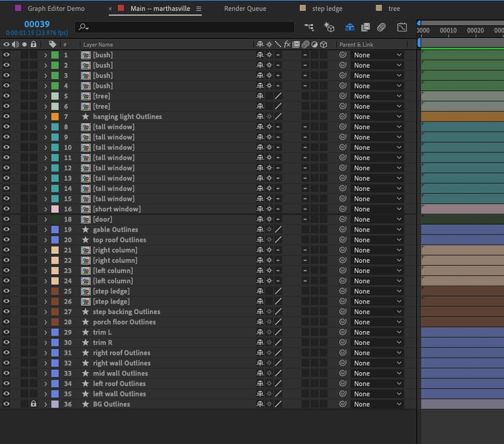Select layer name right wall Outlines
Viewport: 504px width, 444px height.
[121, 363]
